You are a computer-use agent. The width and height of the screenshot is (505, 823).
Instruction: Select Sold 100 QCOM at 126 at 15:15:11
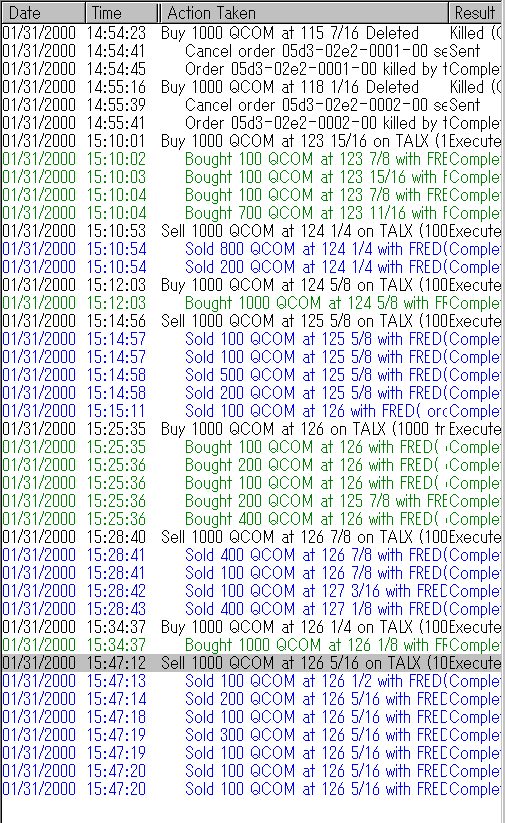(252, 411)
